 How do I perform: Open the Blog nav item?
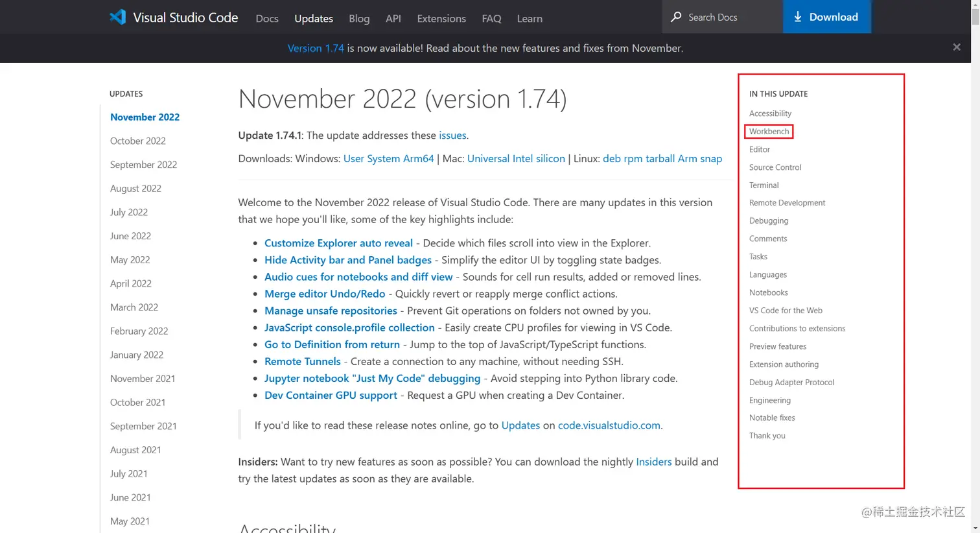pyautogui.click(x=359, y=19)
